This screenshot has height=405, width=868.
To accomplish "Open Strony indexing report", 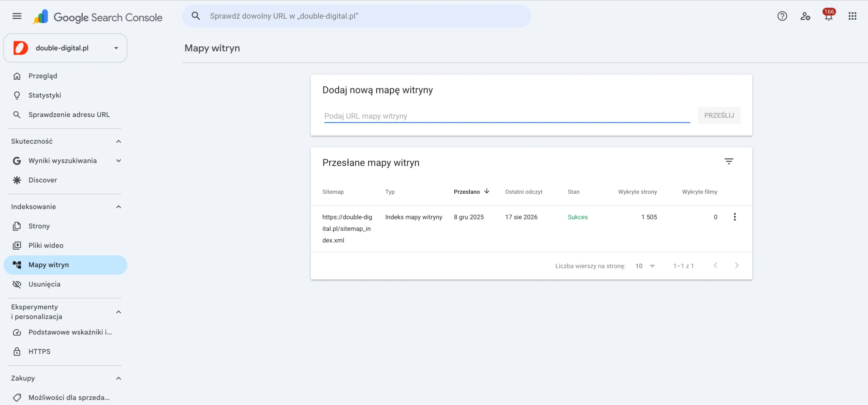I will point(65,226).
